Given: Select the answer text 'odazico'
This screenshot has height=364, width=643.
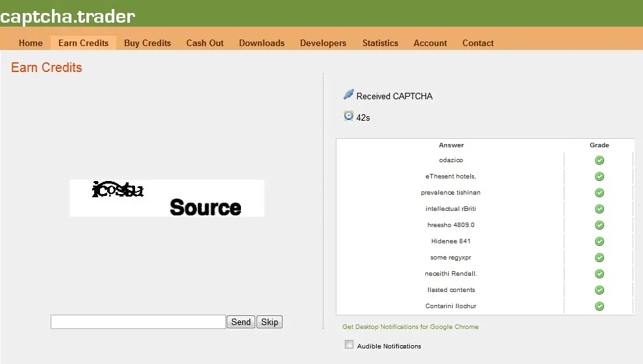Looking at the screenshot, I should [x=451, y=160].
